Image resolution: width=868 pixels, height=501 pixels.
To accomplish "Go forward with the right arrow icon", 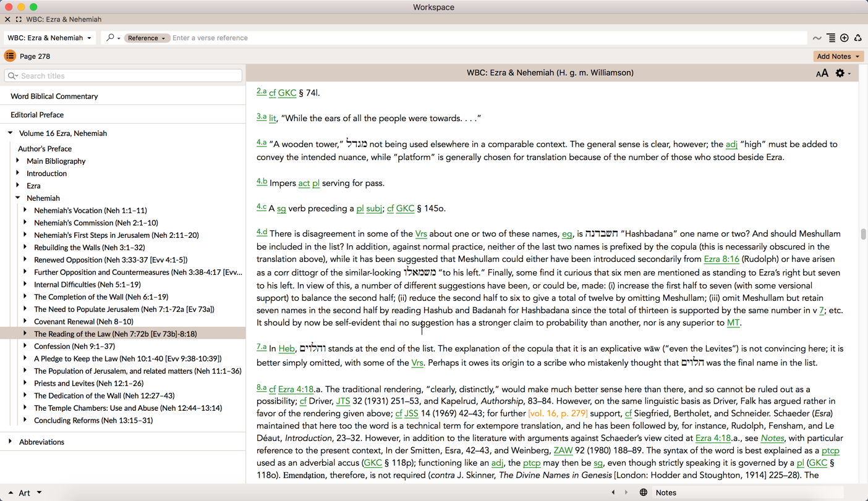I will 626,492.
